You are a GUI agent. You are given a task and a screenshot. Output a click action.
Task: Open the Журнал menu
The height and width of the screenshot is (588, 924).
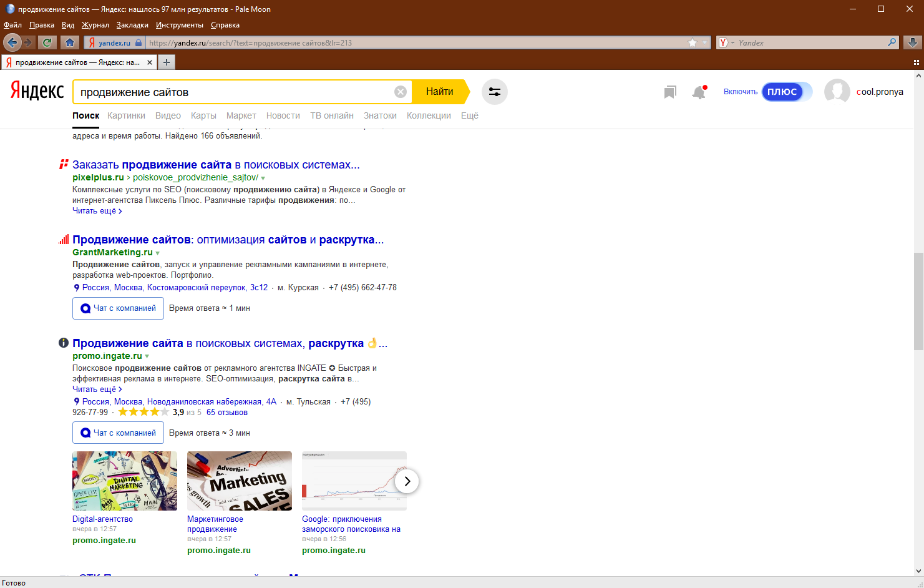(x=95, y=25)
